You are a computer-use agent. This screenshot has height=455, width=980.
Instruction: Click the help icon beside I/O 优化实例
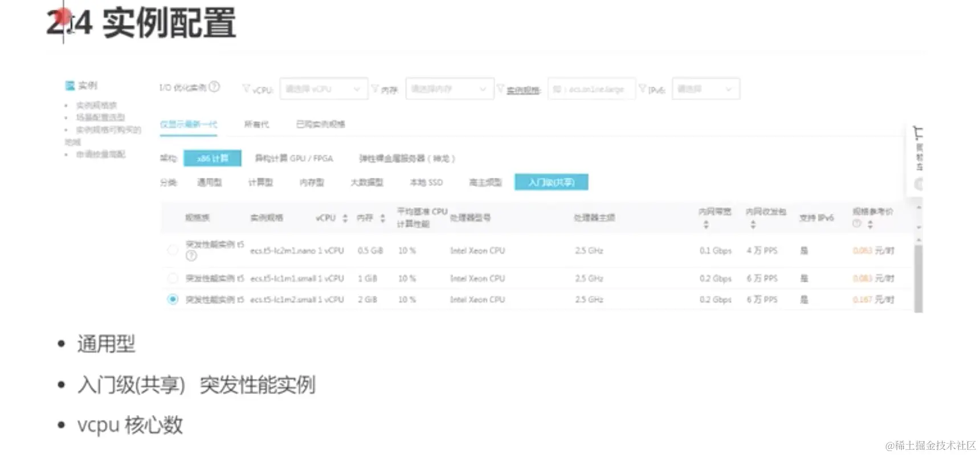[214, 87]
